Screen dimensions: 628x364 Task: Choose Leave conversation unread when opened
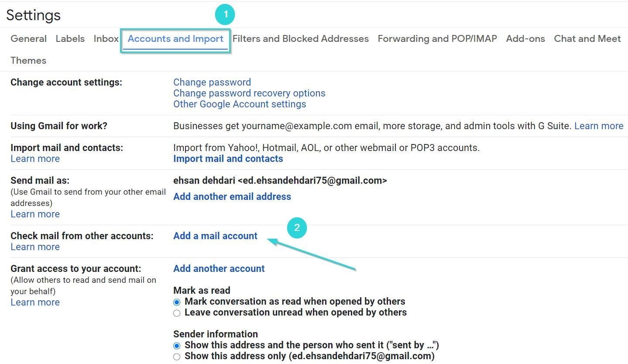point(177,313)
